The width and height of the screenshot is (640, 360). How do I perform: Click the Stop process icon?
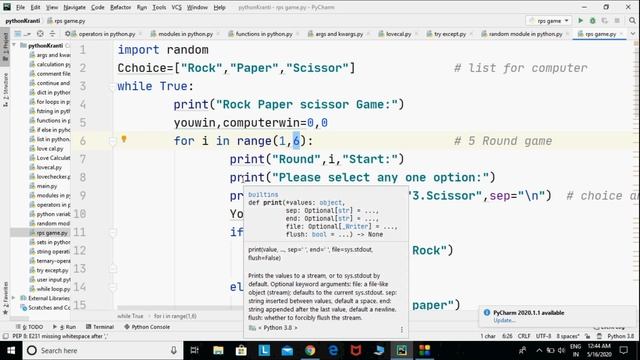(617, 20)
